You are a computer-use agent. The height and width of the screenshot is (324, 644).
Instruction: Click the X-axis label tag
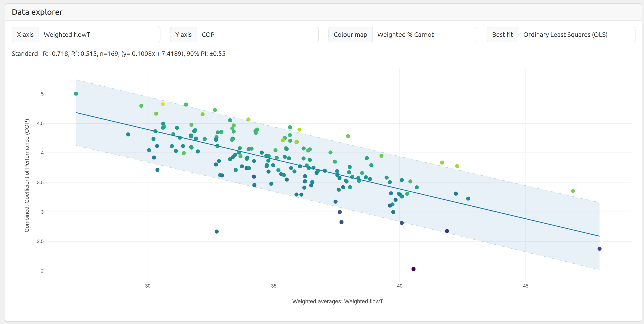[25, 35]
